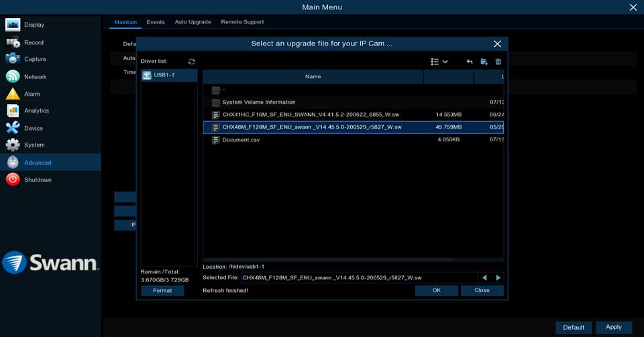Open the view mode dropdown
This screenshot has height=337, width=644.
click(x=439, y=62)
